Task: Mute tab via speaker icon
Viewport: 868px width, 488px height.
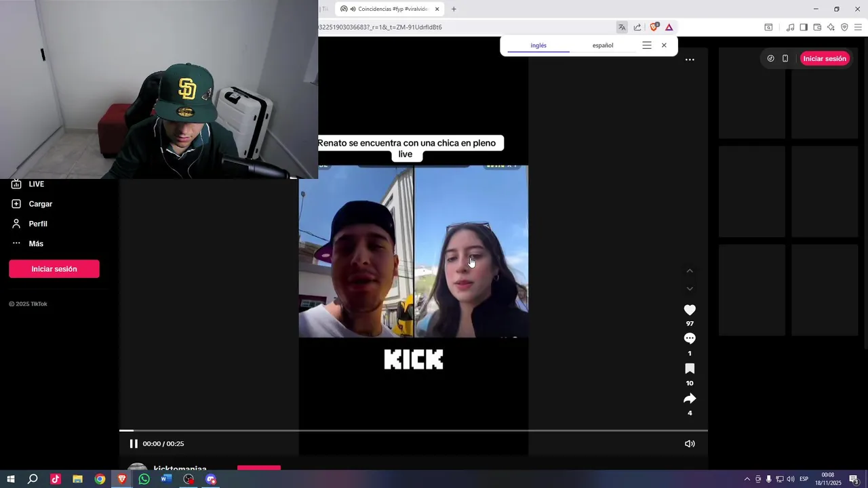Action: pos(353,9)
